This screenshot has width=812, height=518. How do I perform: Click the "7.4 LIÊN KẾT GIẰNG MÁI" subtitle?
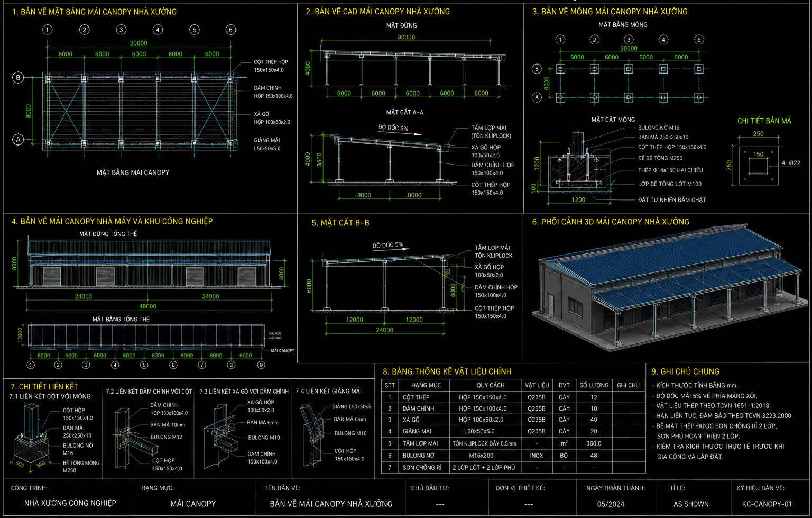pyautogui.click(x=329, y=391)
